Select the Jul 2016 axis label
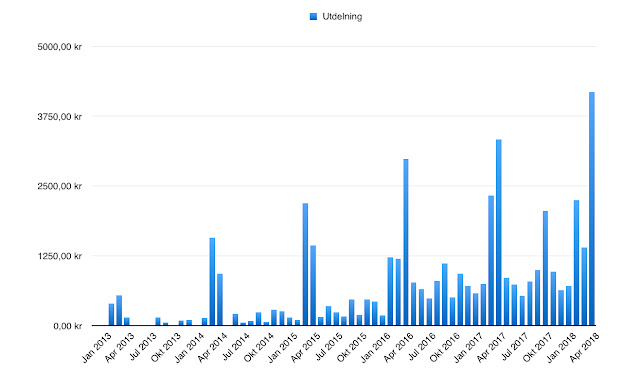This screenshot has width=640, height=392. [422, 347]
